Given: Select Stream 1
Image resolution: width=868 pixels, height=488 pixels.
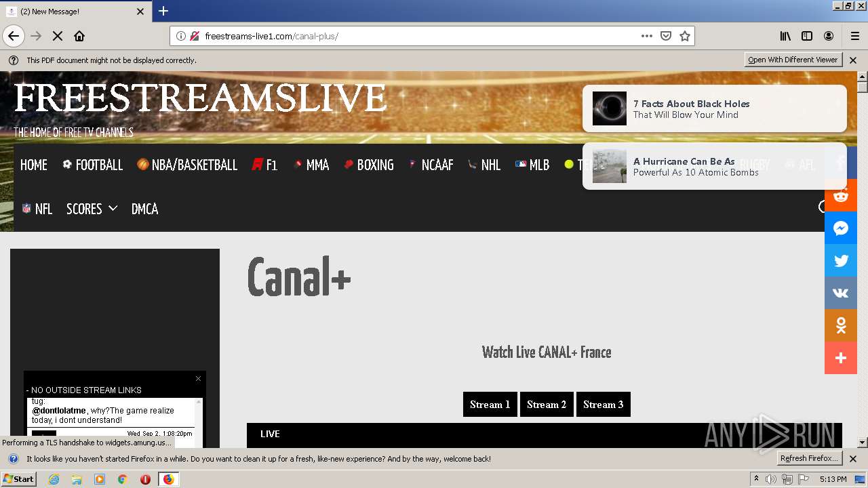Looking at the screenshot, I should 490,405.
